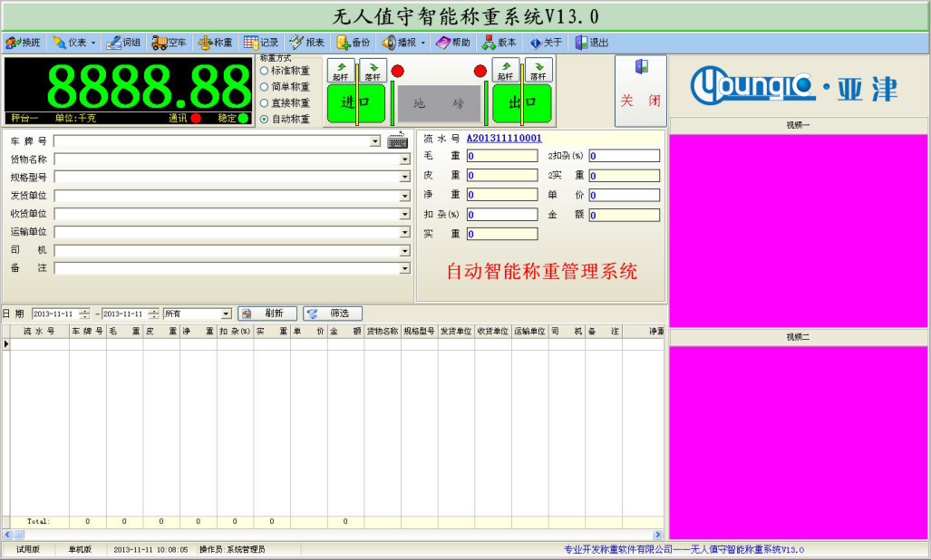This screenshot has width=931, height=560.
Task: Expand the 运输单位 dropdown
Action: [404, 232]
